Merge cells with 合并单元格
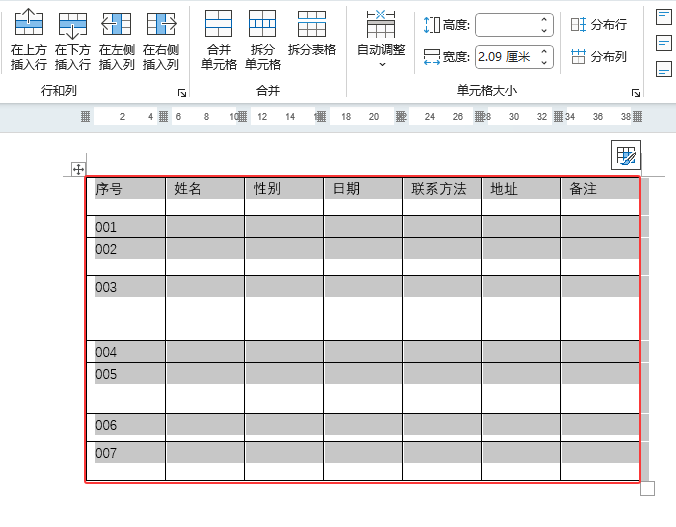676x527 pixels. coord(219,40)
